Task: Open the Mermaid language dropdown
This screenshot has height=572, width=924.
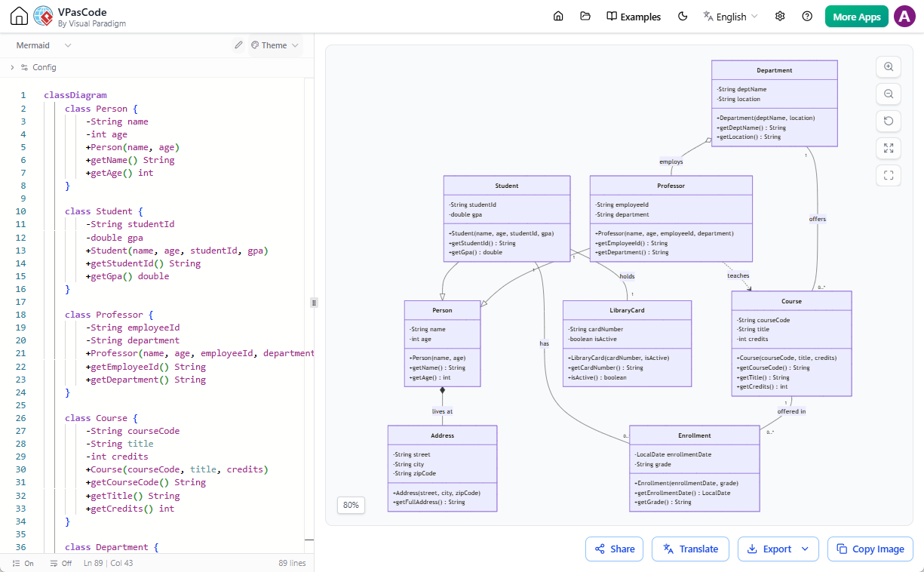Action: point(44,45)
